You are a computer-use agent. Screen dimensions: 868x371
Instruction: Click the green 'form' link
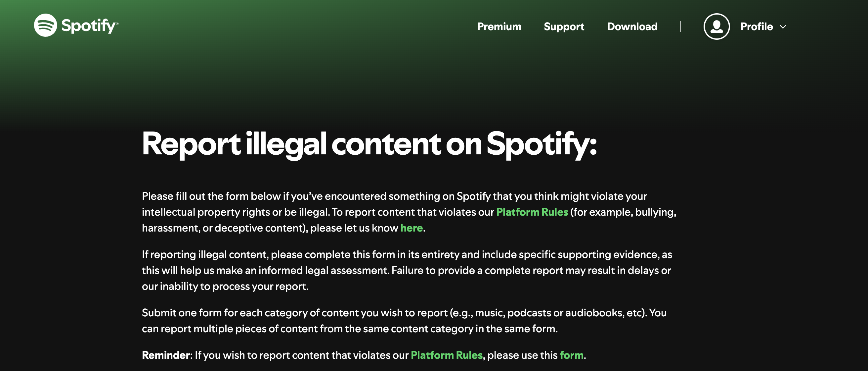(572, 355)
